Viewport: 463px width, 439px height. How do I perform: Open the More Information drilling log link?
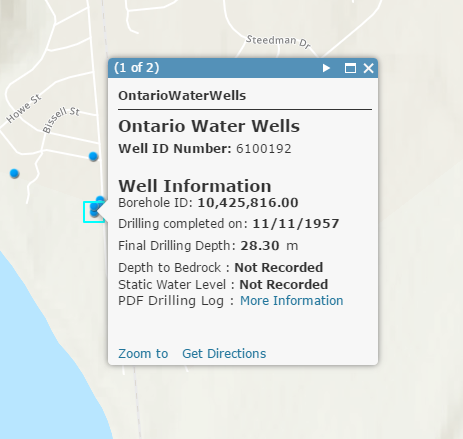tap(292, 301)
